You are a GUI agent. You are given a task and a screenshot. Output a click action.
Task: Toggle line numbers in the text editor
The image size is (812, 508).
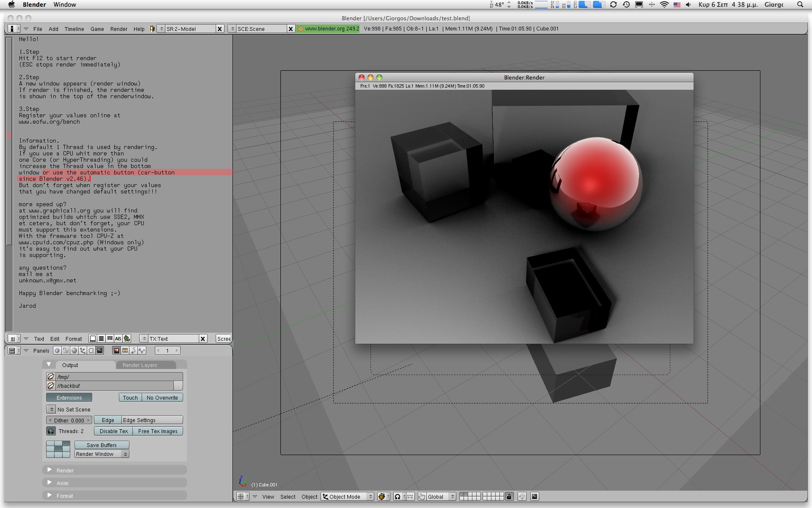[101, 339]
